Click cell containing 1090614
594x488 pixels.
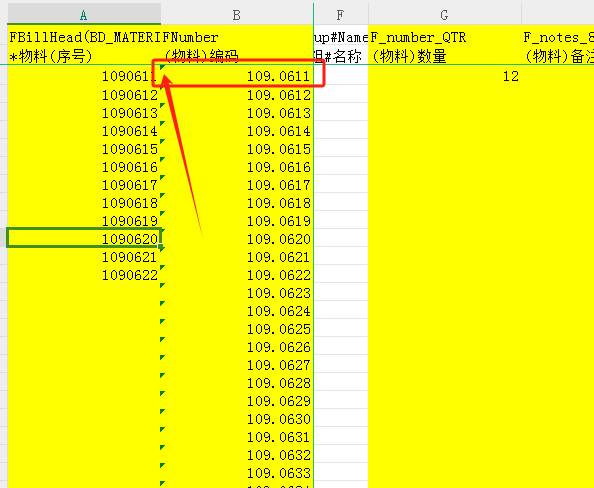(84, 130)
